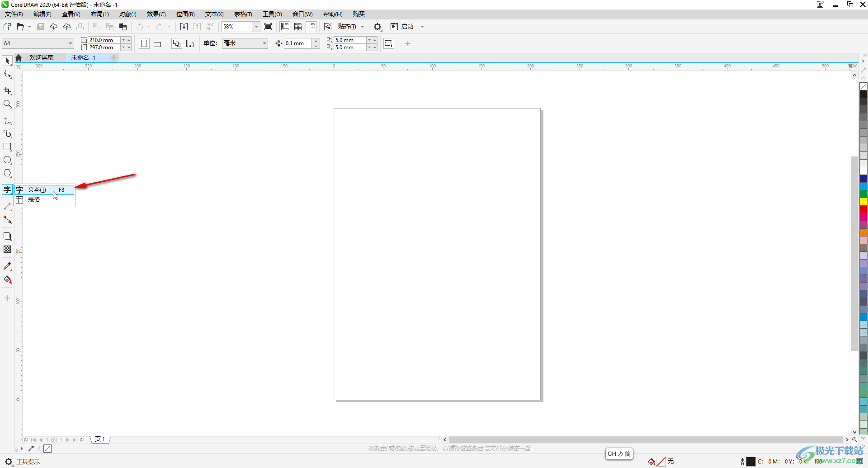Select the no-color swatch atop palette

[863, 86]
